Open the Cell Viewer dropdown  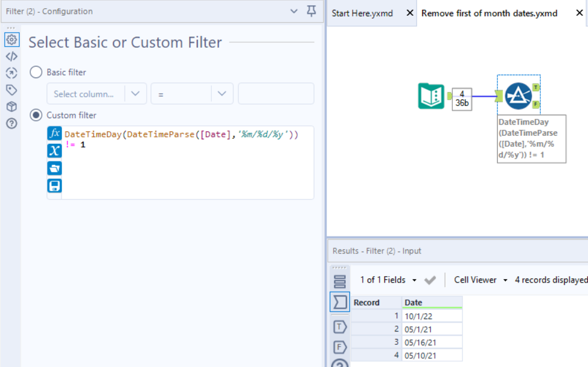coord(481,280)
